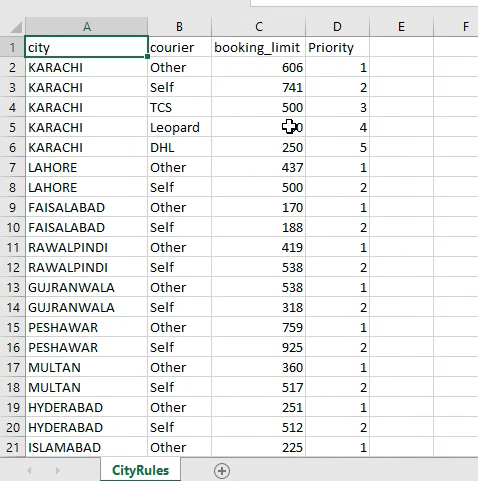Viewport: 478px width, 481px height.
Task: Select column C header
Action: (258, 27)
